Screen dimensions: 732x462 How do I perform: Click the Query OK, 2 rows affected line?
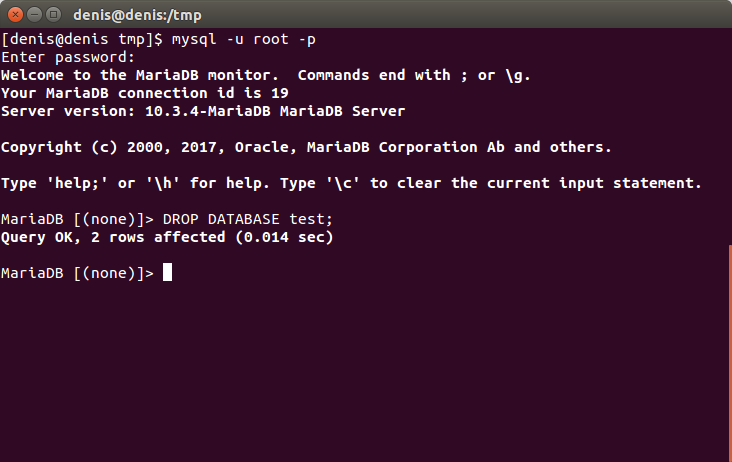[167, 237]
